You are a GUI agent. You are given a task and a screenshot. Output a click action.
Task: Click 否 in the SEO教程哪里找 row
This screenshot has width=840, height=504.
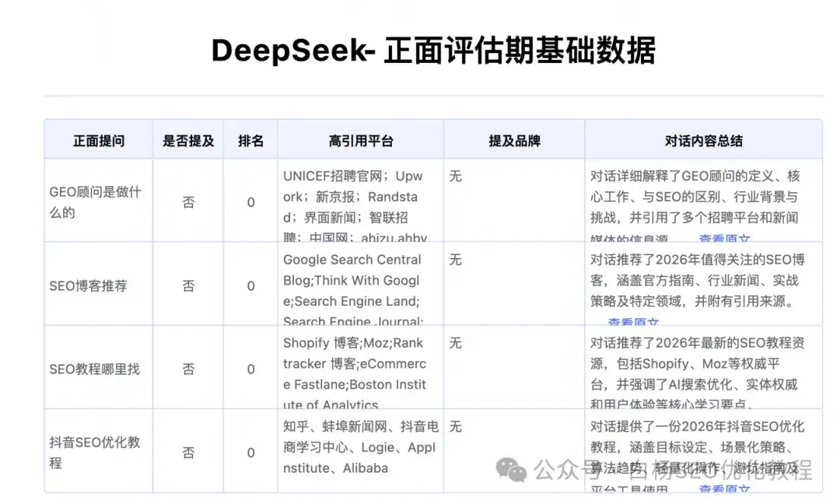[188, 369]
